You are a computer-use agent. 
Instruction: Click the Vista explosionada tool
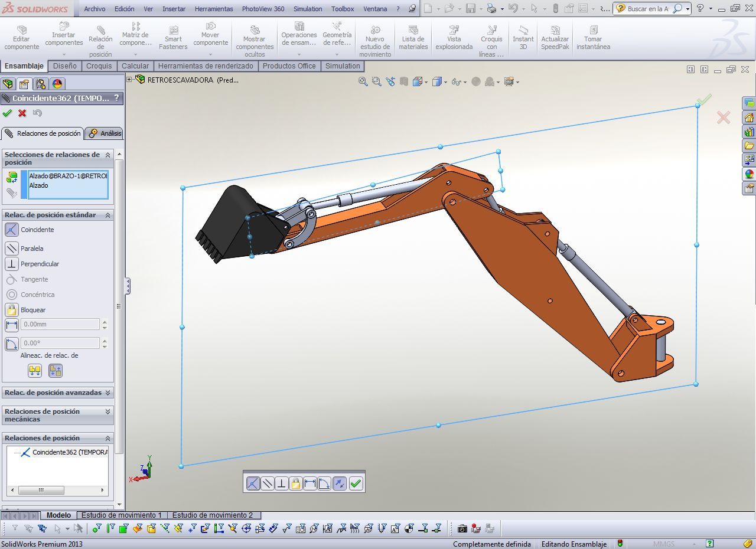[x=454, y=38]
